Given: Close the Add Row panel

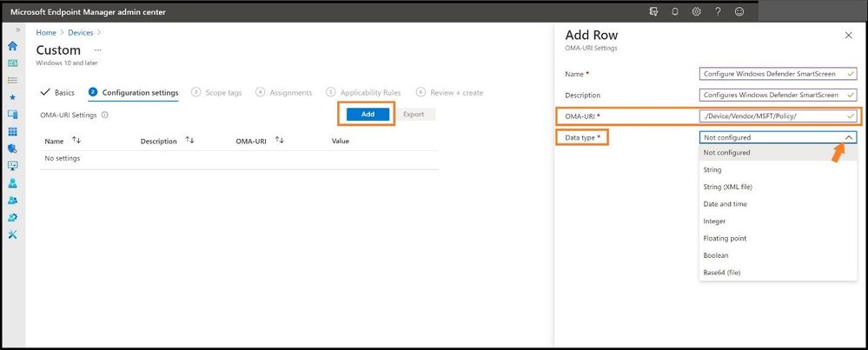Looking at the screenshot, I should 848,36.
